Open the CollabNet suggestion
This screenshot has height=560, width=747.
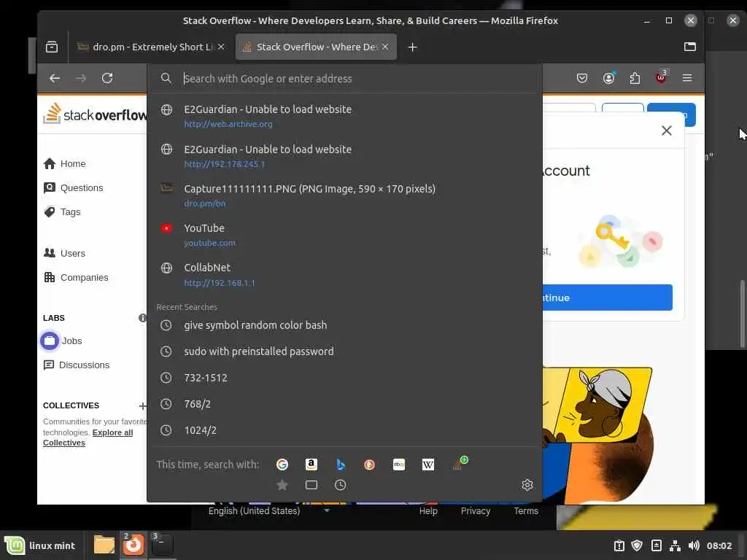point(344,275)
